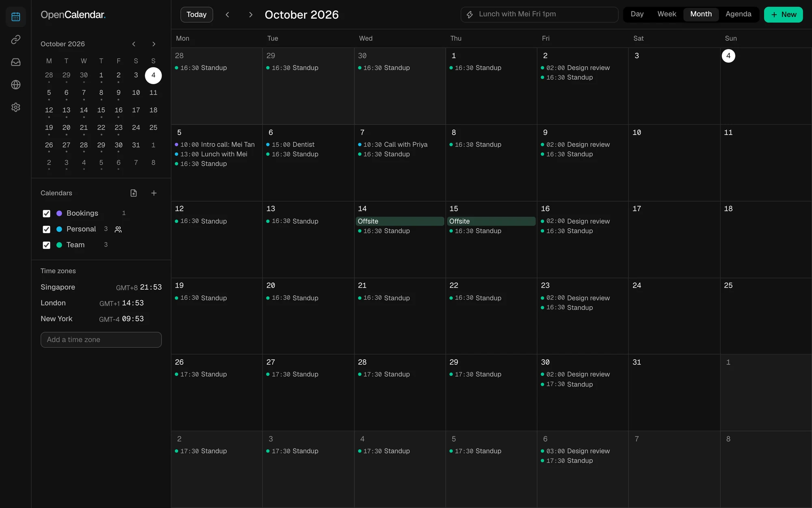Open the Offsite event on the 14th
The width and height of the screenshot is (812, 508).
[400, 221]
